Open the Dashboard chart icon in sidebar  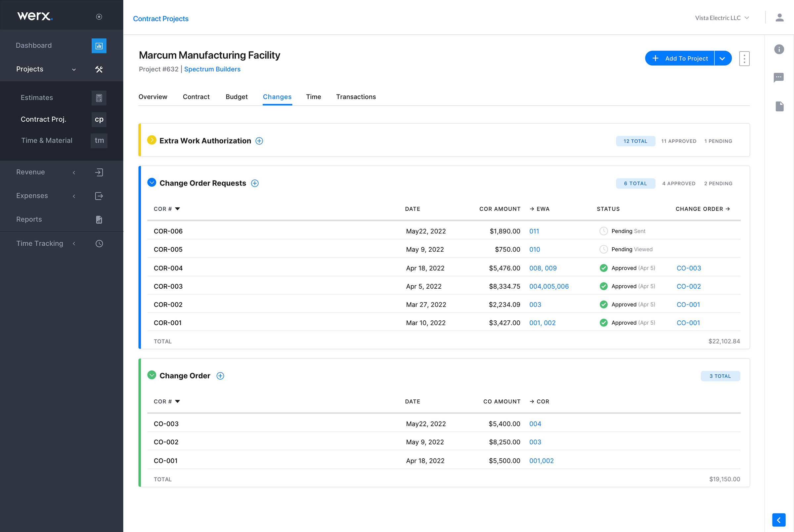(99, 46)
